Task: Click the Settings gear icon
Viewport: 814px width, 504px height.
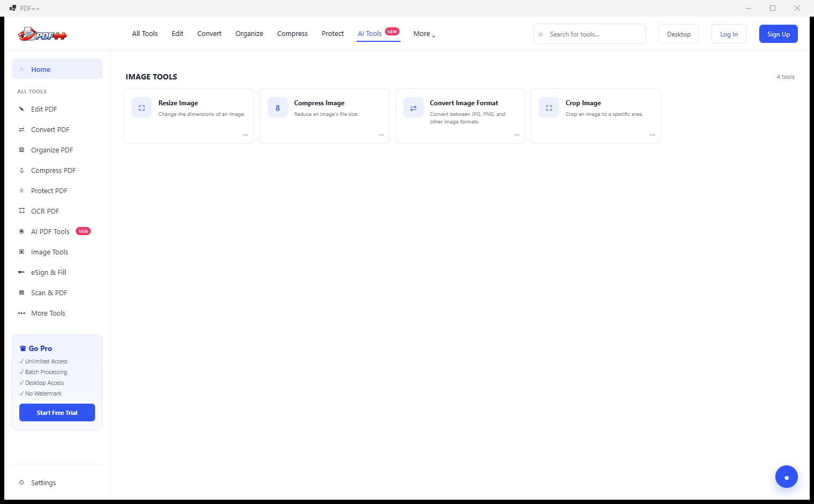Action: tap(21, 483)
